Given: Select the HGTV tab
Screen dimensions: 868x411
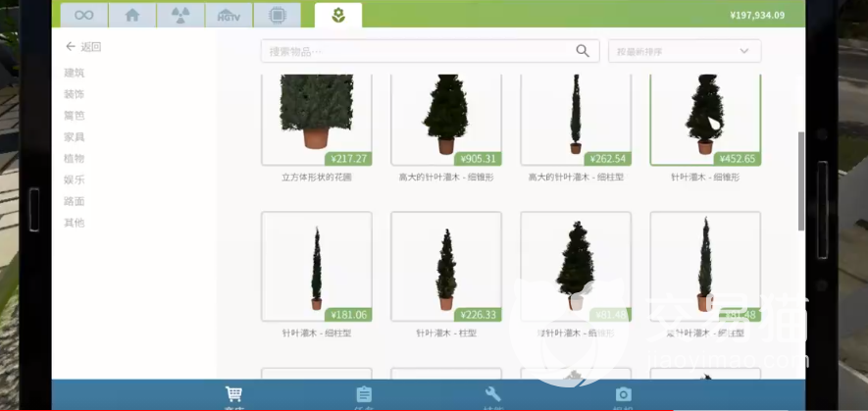Looking at the screenshot, I should [x=229, y=15].
